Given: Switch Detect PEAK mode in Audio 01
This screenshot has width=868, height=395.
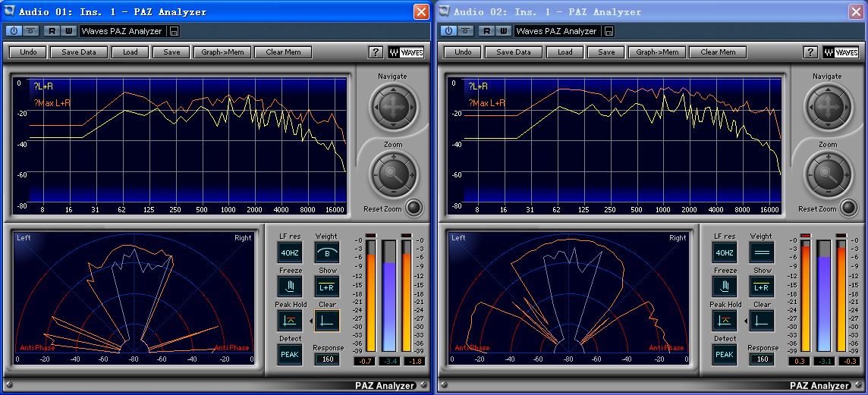Looking at the screenshot, I should 290,354.
